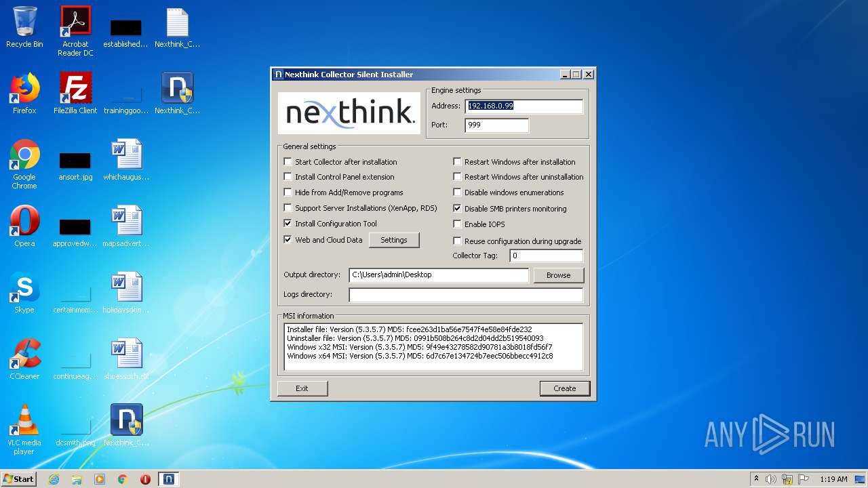
Task: Select the Nexthink installer taskbar button
Action: (169, 479)
